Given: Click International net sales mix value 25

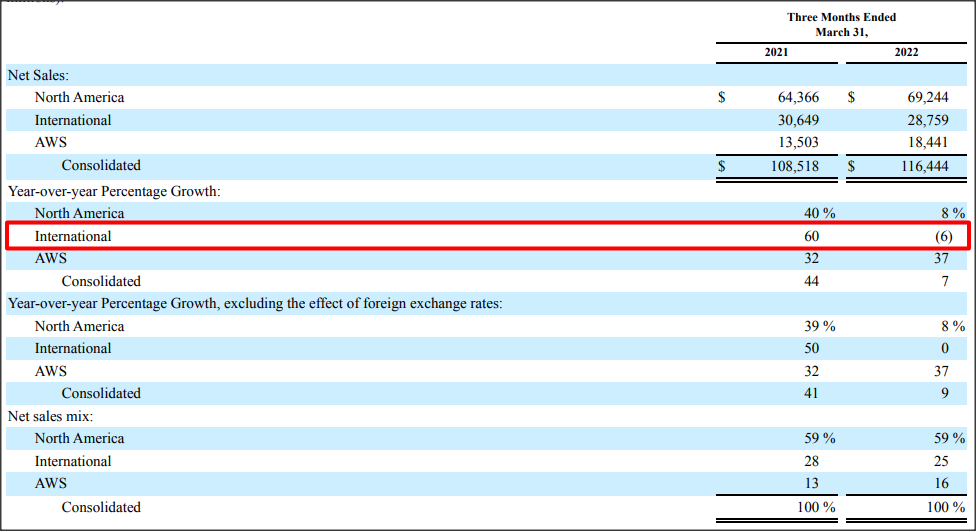Looking at the screenshot, I should (x=941, y=461).
